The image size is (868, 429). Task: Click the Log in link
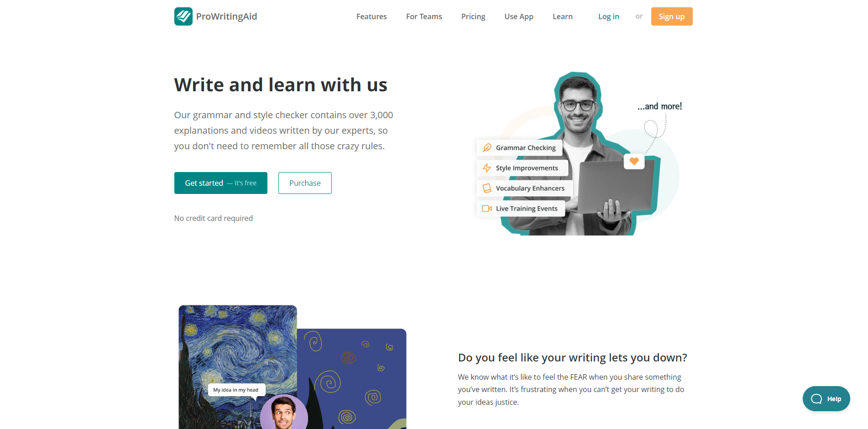click(609, 16)
